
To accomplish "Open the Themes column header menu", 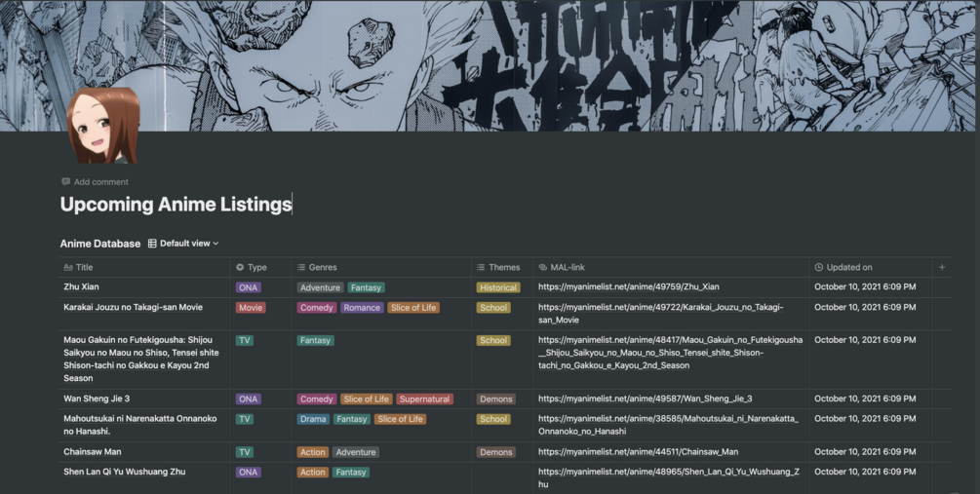I will click(x=503, y=267).
